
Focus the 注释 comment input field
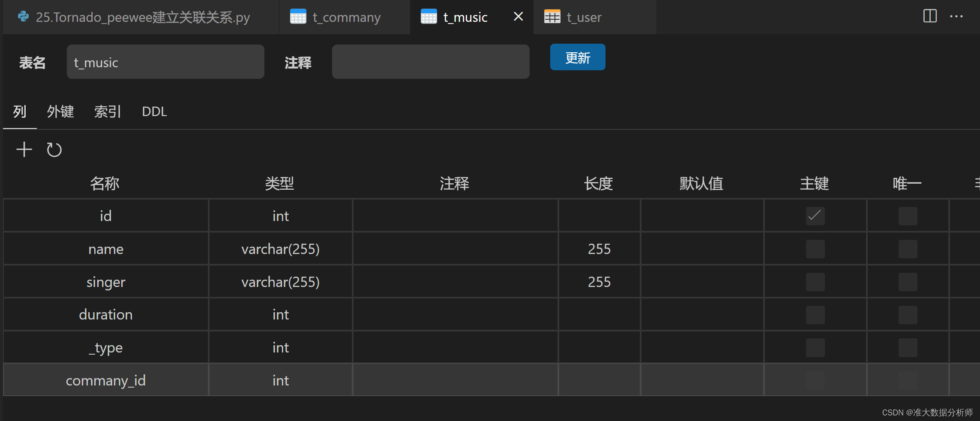coord(431,62)
